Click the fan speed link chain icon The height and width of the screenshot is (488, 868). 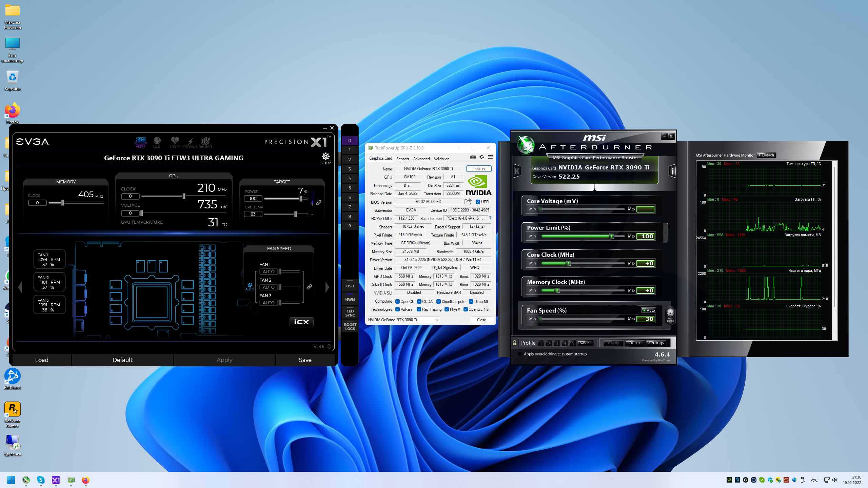(x=309, y=287)
